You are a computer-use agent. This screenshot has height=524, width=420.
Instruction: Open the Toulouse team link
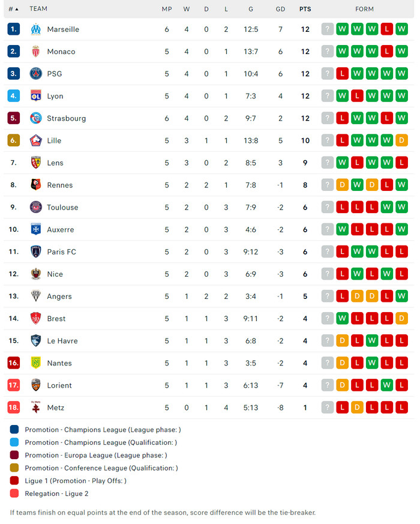pos(62,207)
